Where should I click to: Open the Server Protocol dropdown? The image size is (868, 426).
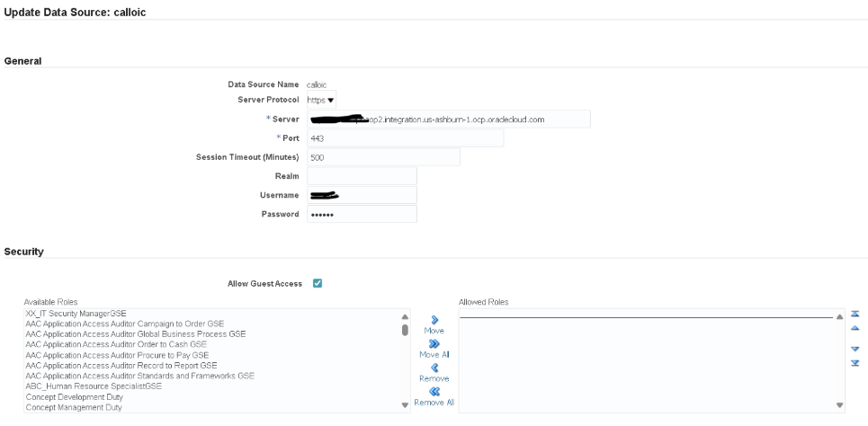tap(322, 100)
